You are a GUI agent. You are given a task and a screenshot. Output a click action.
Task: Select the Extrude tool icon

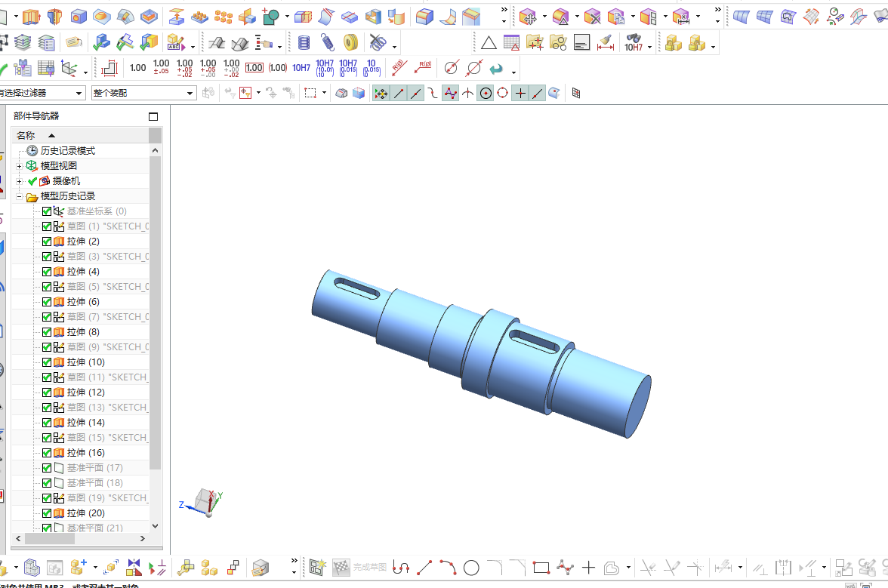tap(31, 17)
